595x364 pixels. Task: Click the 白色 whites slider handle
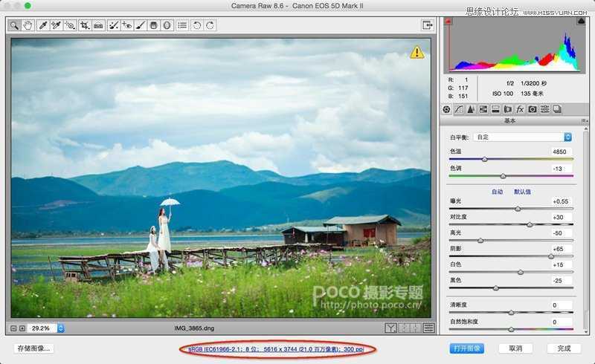[521, 272]
